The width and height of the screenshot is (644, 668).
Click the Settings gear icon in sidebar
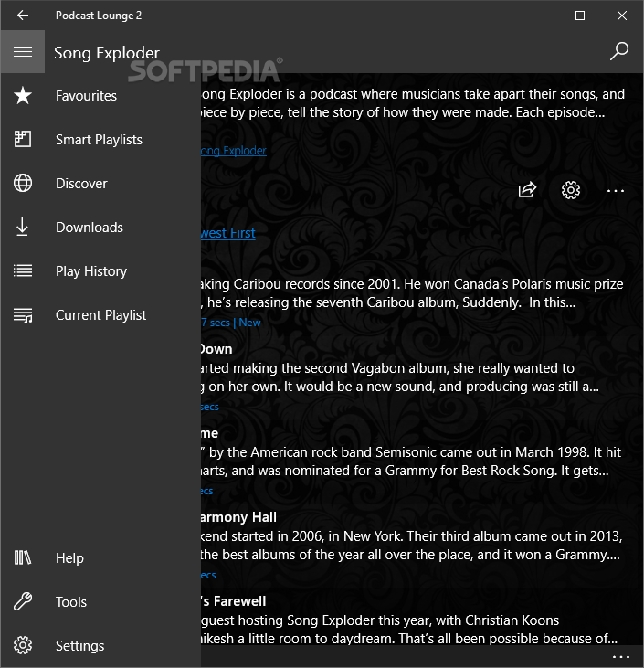pos(23,645)
